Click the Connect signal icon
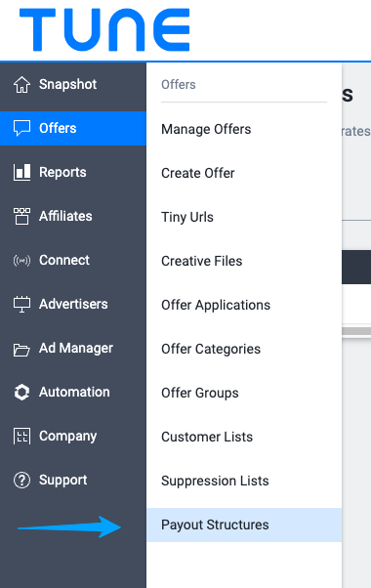This screenshot has width=371, height=588. coord(21,260)
